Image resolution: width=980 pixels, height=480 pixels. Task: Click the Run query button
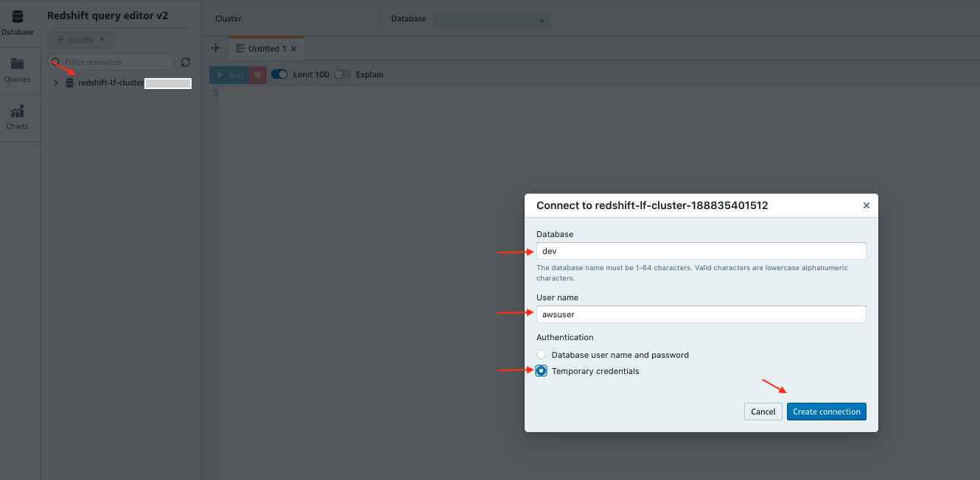229,74
